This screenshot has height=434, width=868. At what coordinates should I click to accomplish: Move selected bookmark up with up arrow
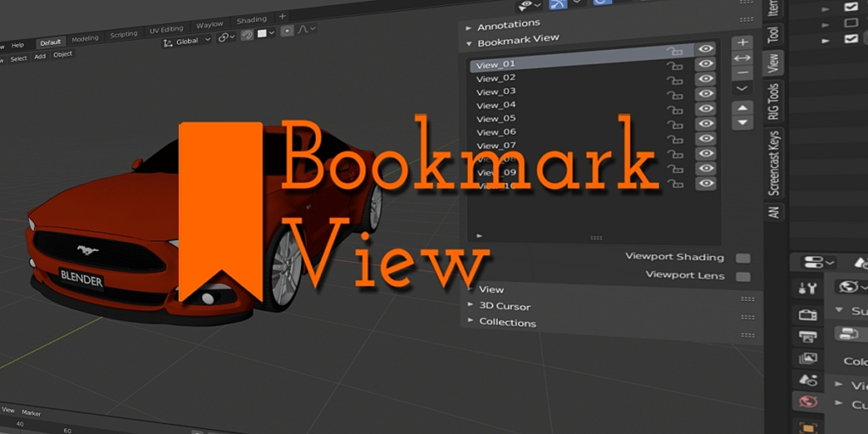pos(743,108)
